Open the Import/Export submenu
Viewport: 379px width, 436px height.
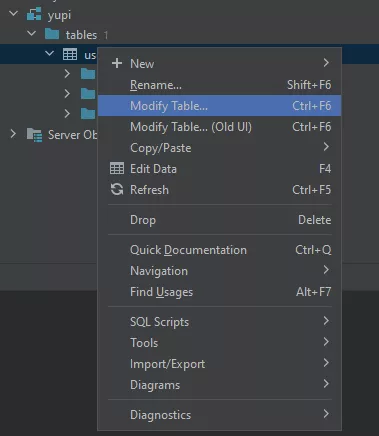(219, 364)
